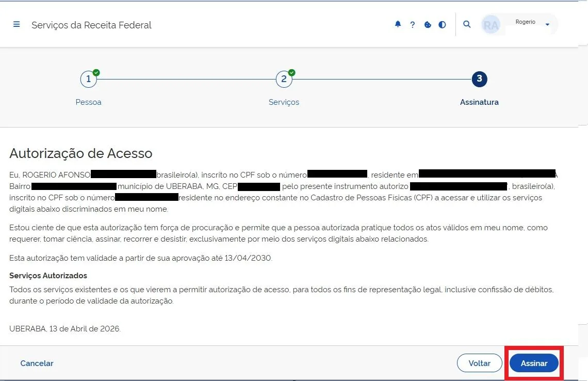Image resolution: width=588 pixels, height=381 pixels.
Task: Click the Serviços da Receita Federal title
Action: click(91, 25)
